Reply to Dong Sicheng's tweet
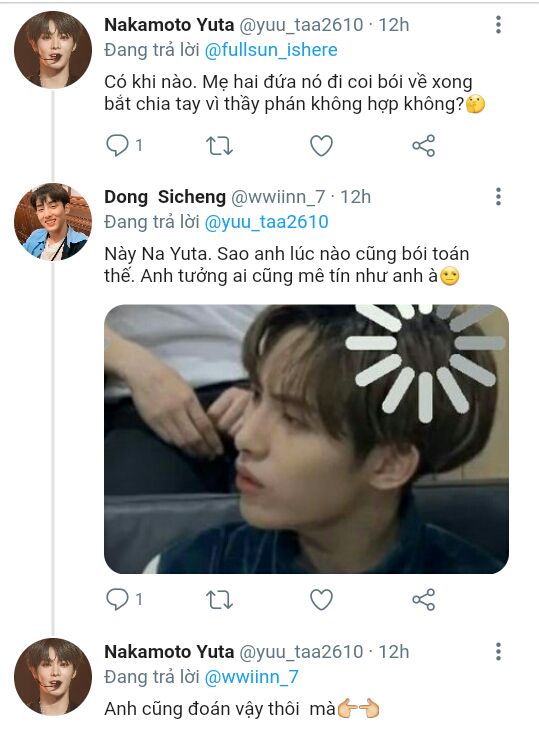539x738 pixels. point(117,600)
